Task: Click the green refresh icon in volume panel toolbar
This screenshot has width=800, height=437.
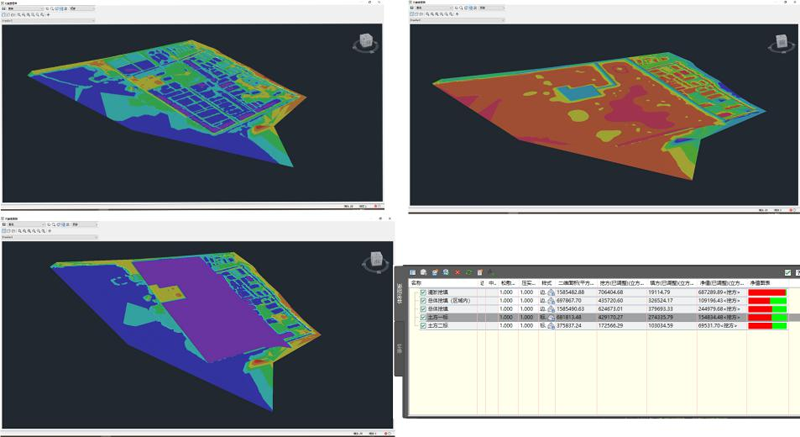Action: point(469,271)
